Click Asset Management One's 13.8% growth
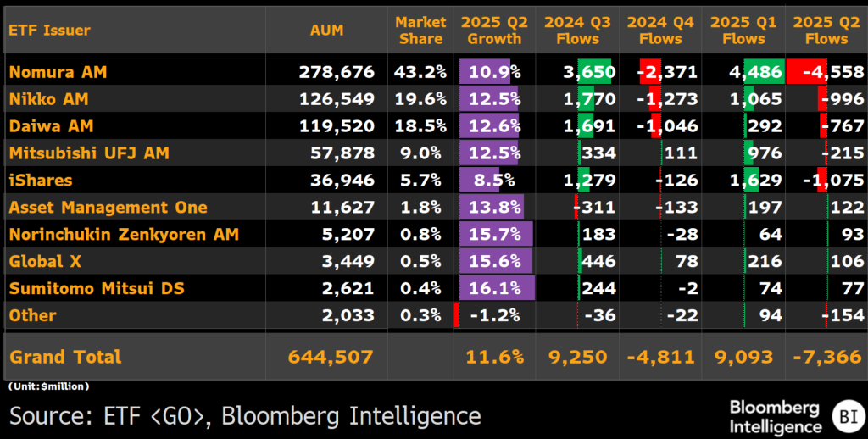Screen dimensions: 868x439 click(x=492, y=207)
